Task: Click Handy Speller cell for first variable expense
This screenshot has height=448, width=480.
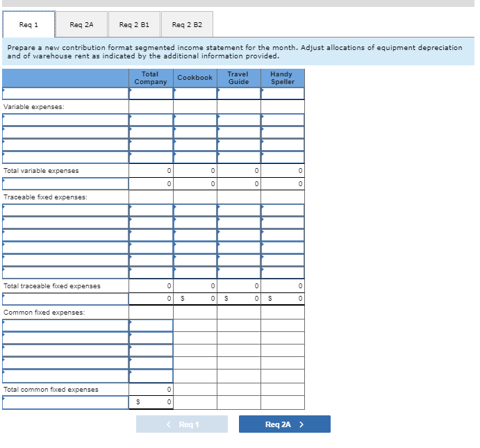Action: coord(283,119)
